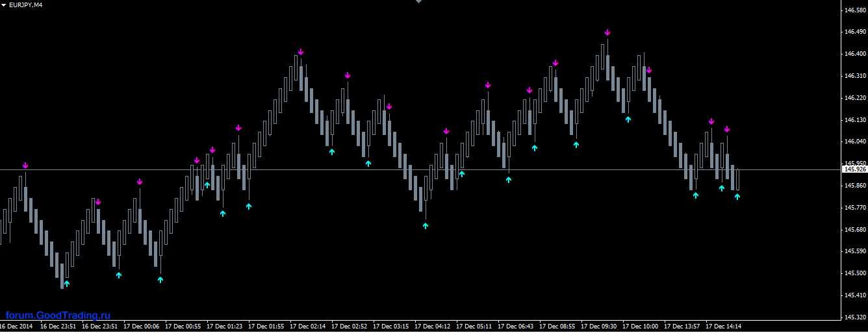
Task: Click the 17 Dec 00:06 time label
Action: coord(141,327)
